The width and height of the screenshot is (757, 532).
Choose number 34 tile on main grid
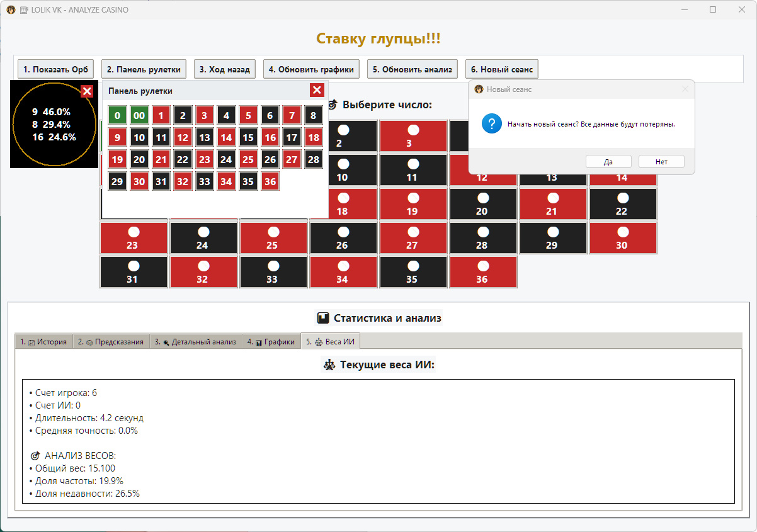pos(343,272)
